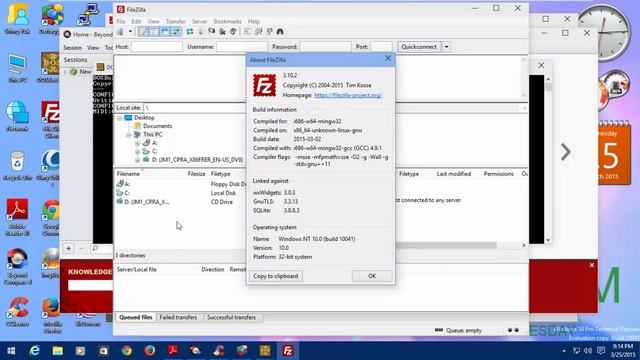This screenshot has width=640, height=360.
Task: Click the disconnect from server icon
Action: 222,32
